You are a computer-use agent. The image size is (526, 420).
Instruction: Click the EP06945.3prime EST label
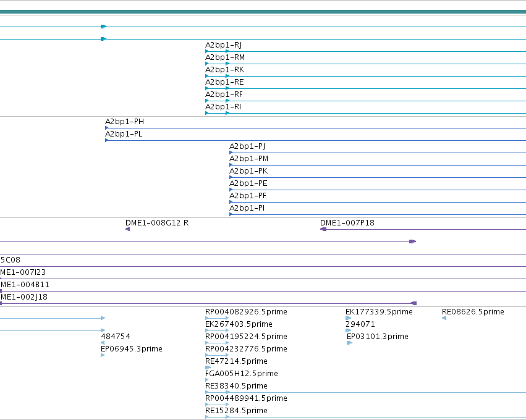point(132,349)
